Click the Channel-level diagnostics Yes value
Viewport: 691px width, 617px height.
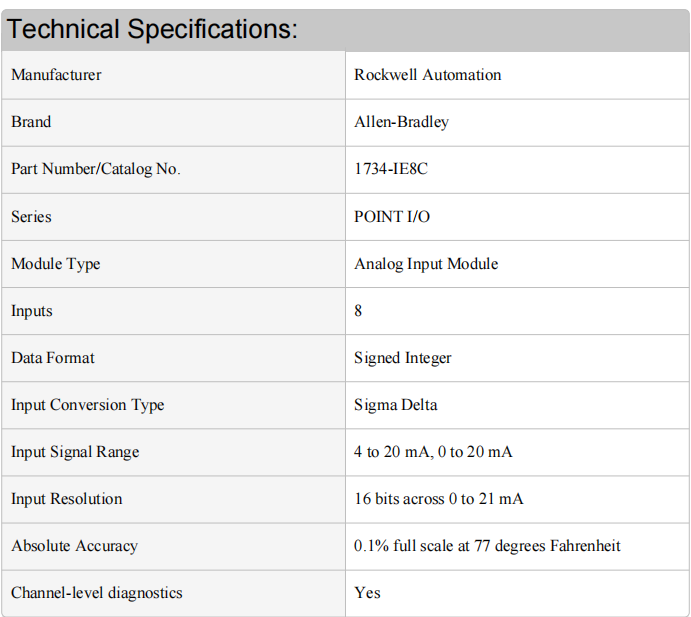[367, 593]
